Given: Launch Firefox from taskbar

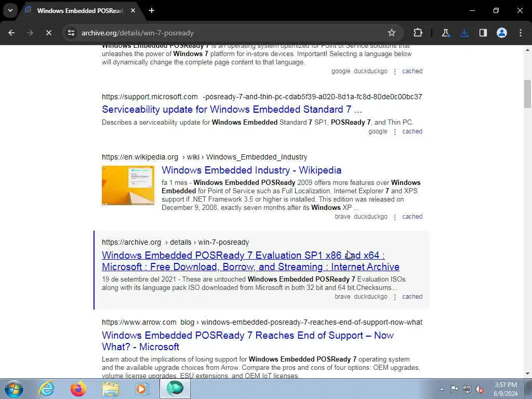Looking at the screenshot, I should tap(78, 389).
